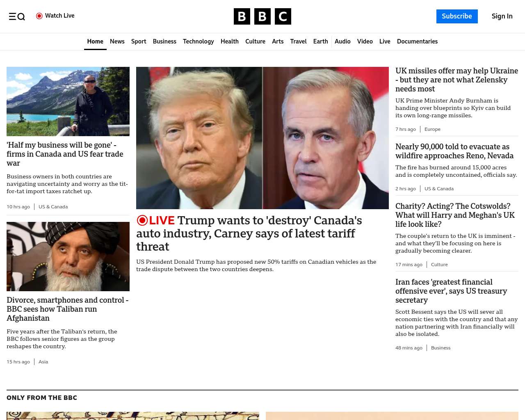Click the Subscribe button
Image resolution: width=525 pixels, height=420 pixels.
point(457,16)
